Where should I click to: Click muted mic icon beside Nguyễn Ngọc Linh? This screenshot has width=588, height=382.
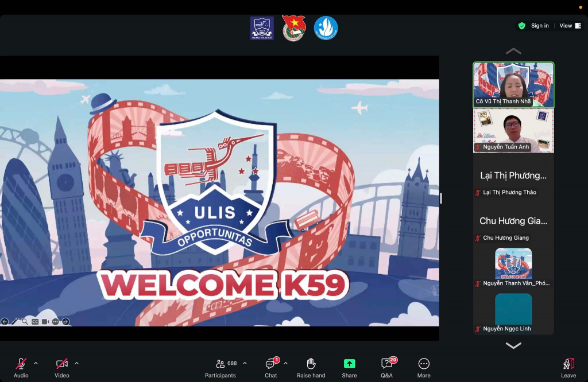pyautogui.click(x=478, y=329)
